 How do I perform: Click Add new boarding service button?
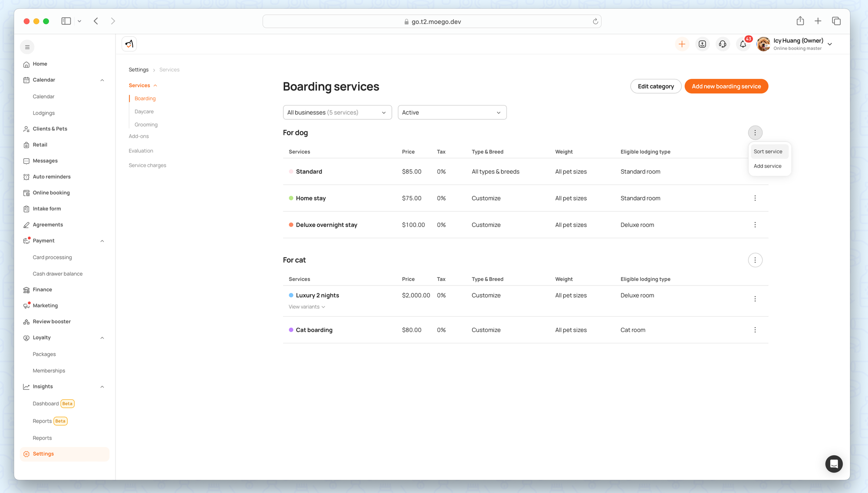[726, 87]
